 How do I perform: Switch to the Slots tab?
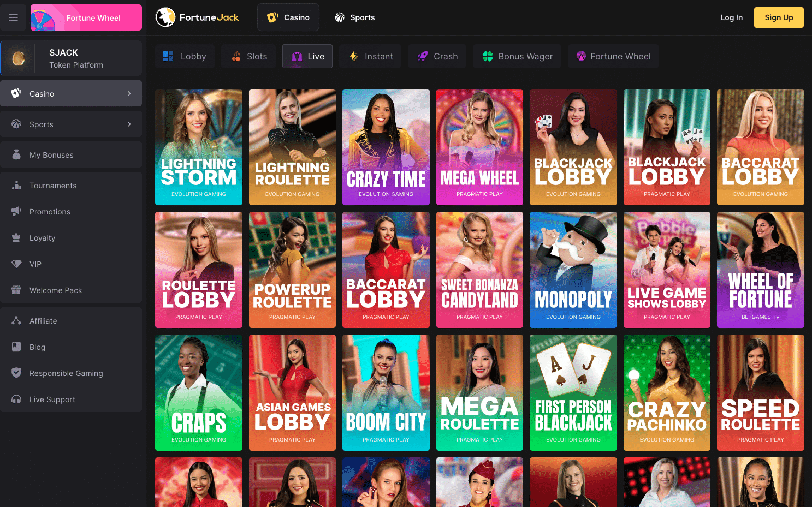coord(249,56)
